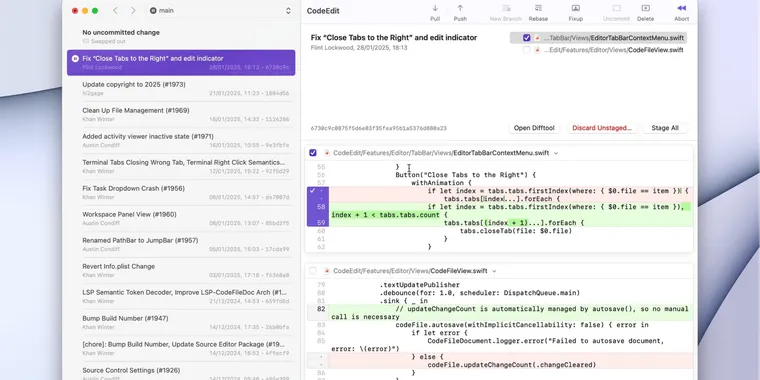Check CodeFileView.swift in the file list

(x=526, y=50)
